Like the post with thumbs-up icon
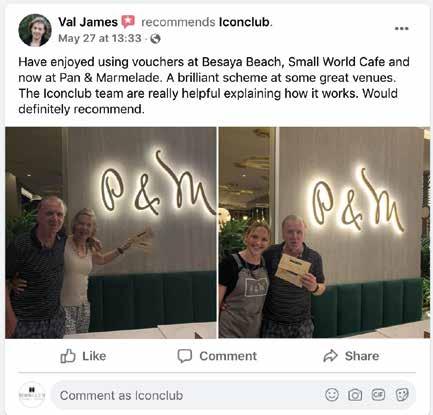433x415 pixels. tap(68, 356)
